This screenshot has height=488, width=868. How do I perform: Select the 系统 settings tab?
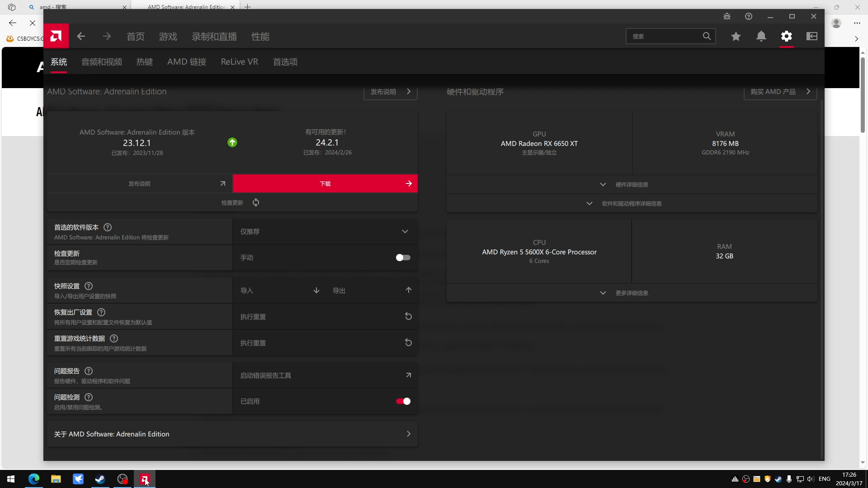59,62
